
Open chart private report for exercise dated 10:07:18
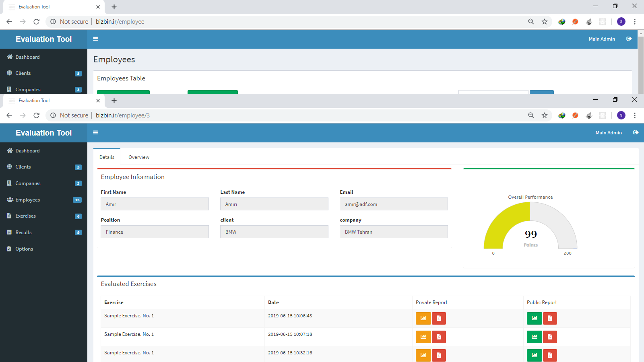[x=423, y=337]
